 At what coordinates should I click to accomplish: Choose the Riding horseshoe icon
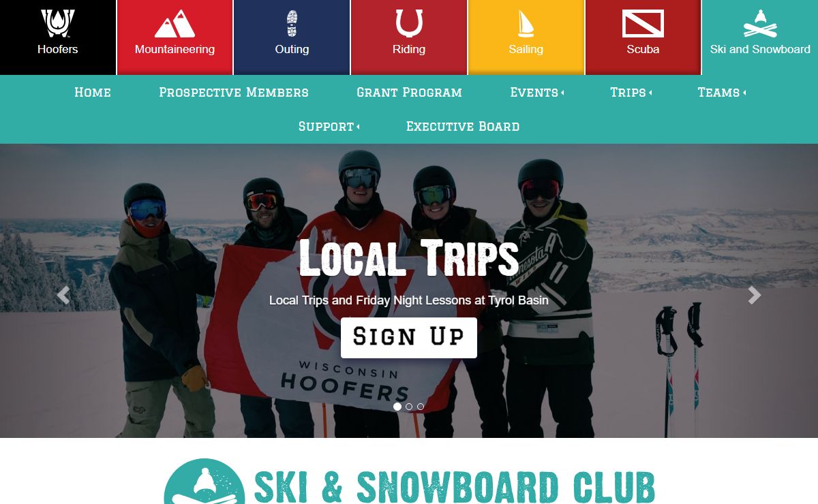(x=409, y=23)
